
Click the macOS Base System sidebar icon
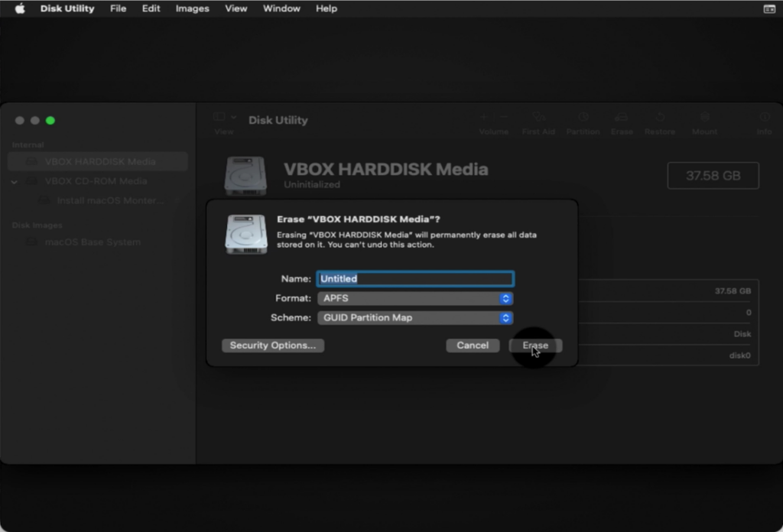coord(31,242)
